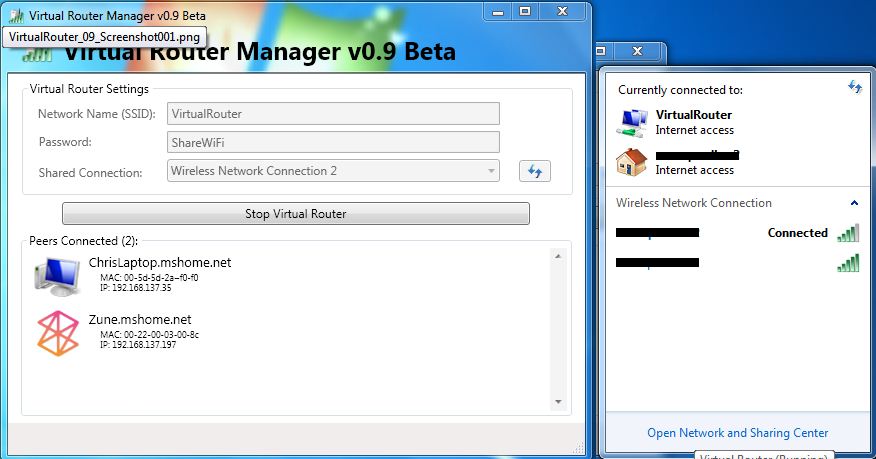876x459 pixels.
Task: Collapse the Wireless Network Connection section
Action: pyautogui.click(x=854, y=203)
